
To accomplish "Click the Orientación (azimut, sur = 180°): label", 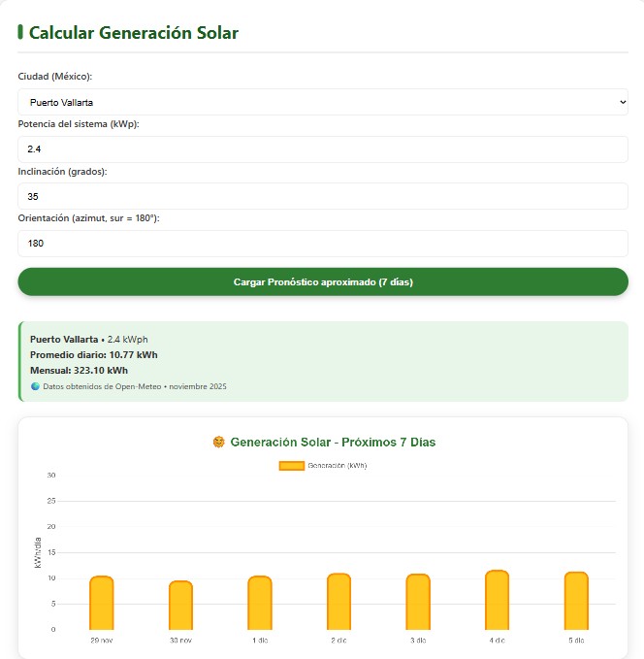I will (88, 218).
